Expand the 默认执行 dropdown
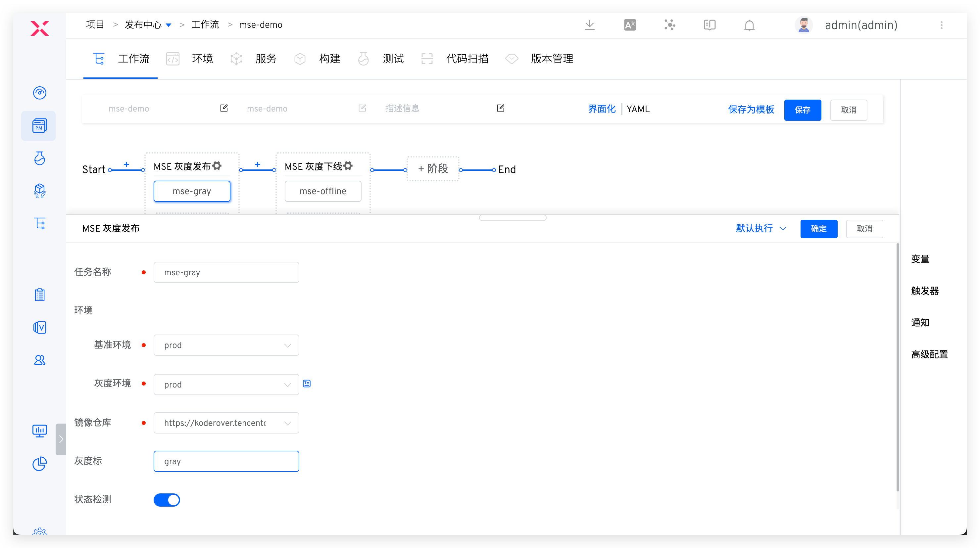Screen dimensions: 980x548 click(x=761, y=228)
